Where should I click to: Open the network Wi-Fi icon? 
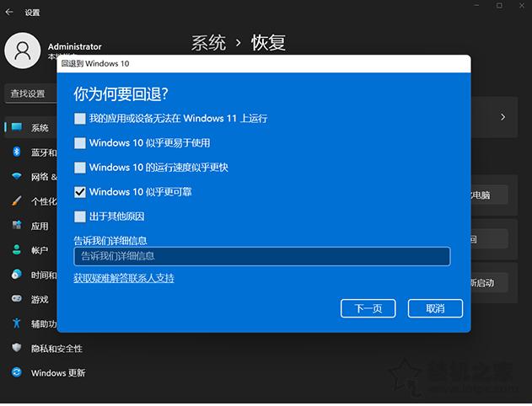[x=17, y=176]
